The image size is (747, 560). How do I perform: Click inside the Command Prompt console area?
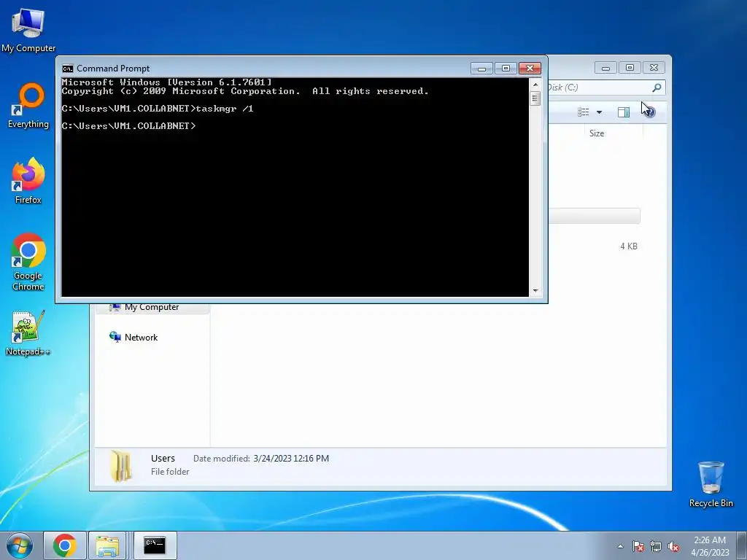(295, 187)
